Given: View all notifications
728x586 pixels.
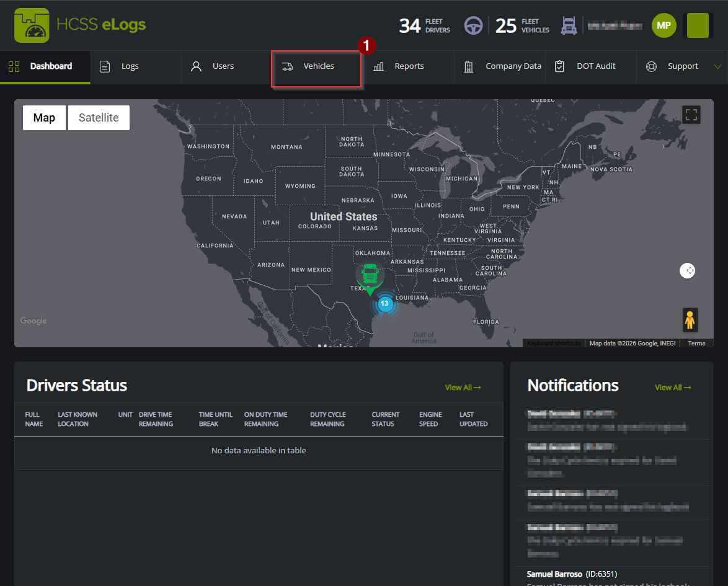Looking at the screenshot, I should [x=673, y=388].
